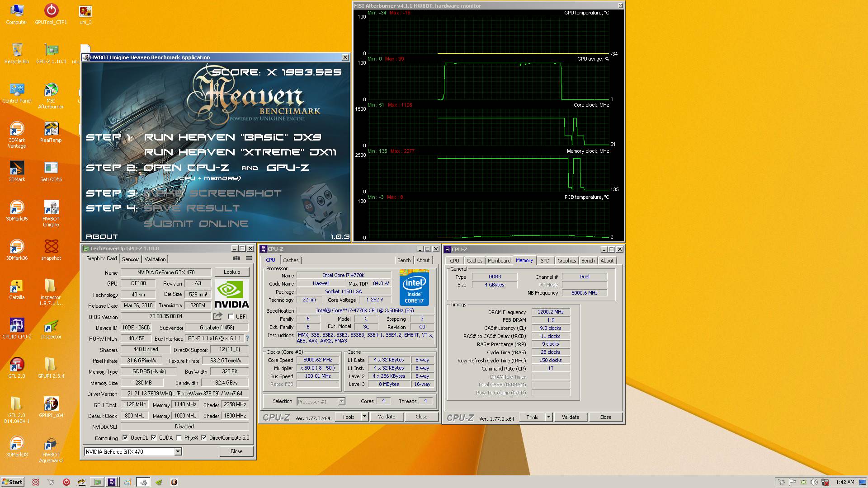Click the GPU usage graph in Afterburner monitor
The image size is (868, 488).
click(488, 81)
